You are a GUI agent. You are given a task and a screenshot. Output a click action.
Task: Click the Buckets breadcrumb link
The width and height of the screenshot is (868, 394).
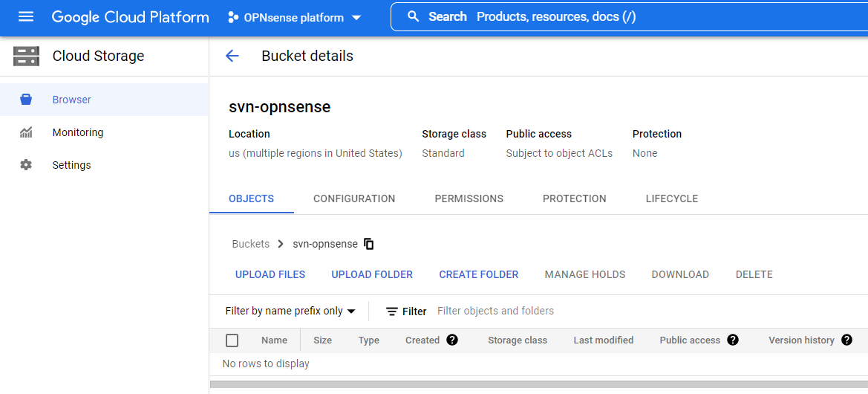coord(251,244)
